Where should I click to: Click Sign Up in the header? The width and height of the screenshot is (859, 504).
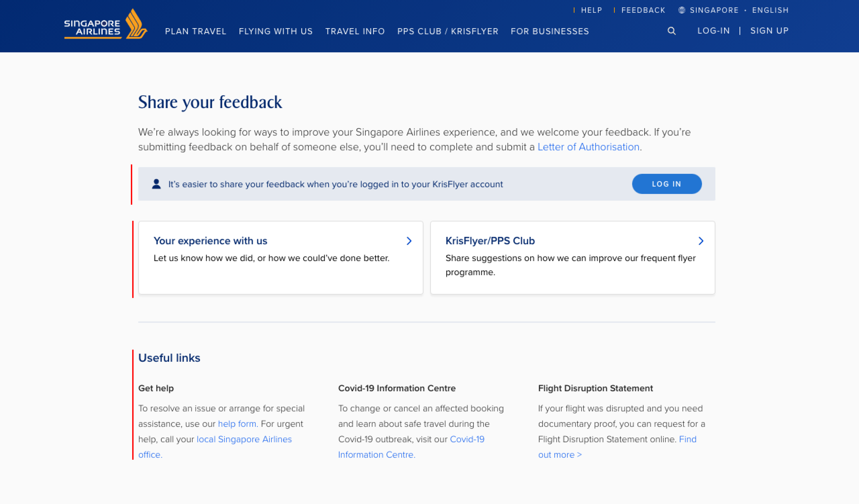pyautogui.click(x=769, y=31)
